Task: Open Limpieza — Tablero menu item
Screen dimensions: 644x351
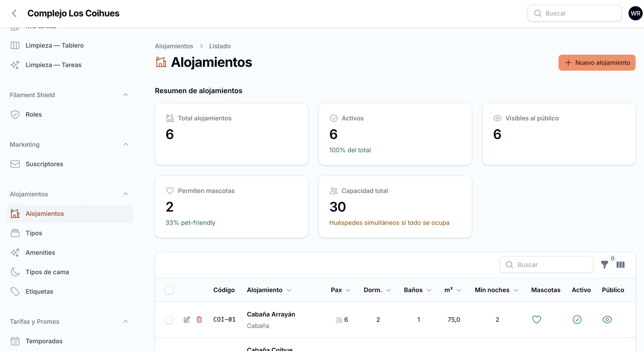Action: [70, 45]
